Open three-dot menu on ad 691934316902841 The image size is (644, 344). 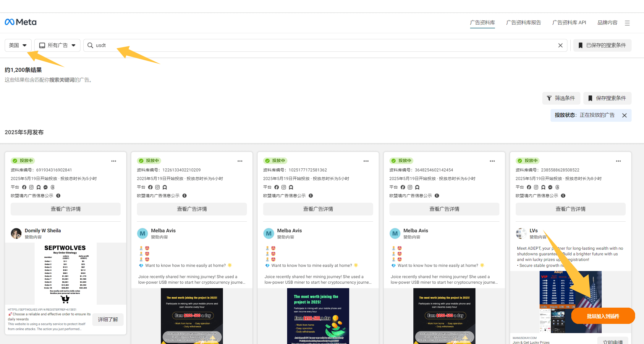(114, 161)
